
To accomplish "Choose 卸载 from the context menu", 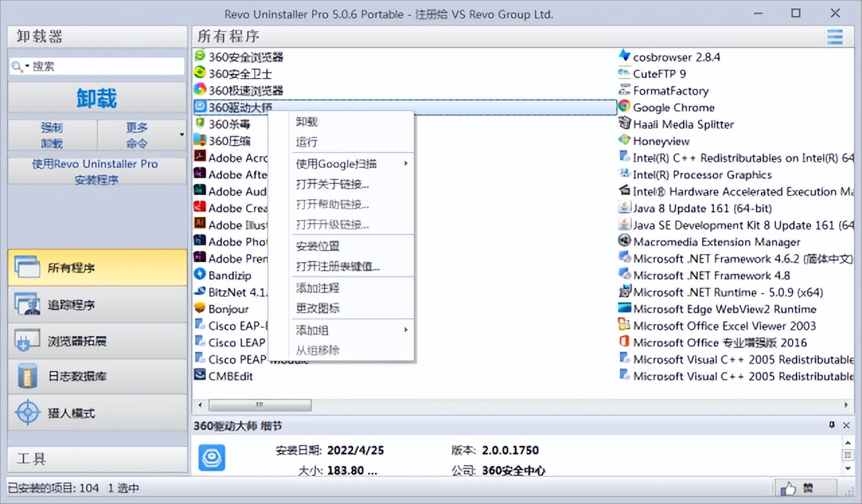I will (307, 122).
